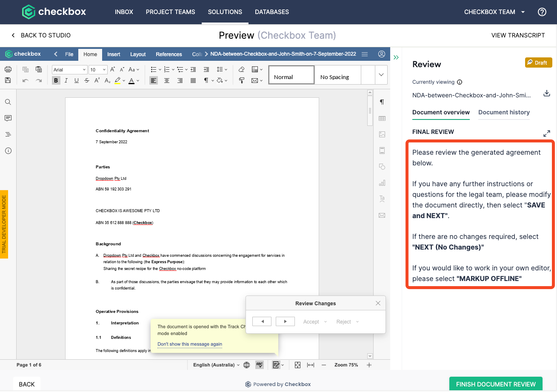Open the bullets list dropdown arrow
The height and width of the screenshot is (392, 557).
coord(160,70)
